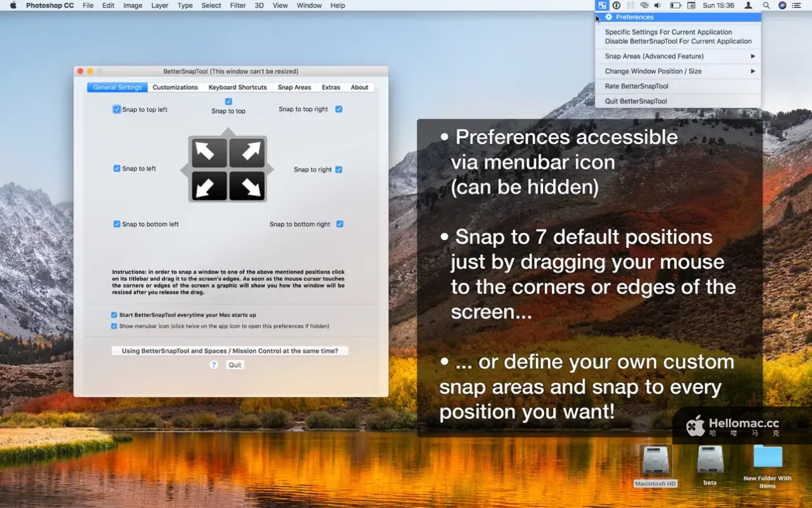Select the beta drive icon
The width and height of the screenshot is (812, 508).
[710, 460]
